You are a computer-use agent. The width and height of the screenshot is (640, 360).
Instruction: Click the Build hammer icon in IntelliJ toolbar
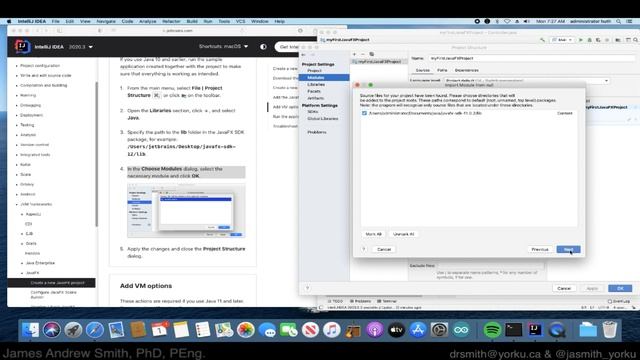[542, 40]
